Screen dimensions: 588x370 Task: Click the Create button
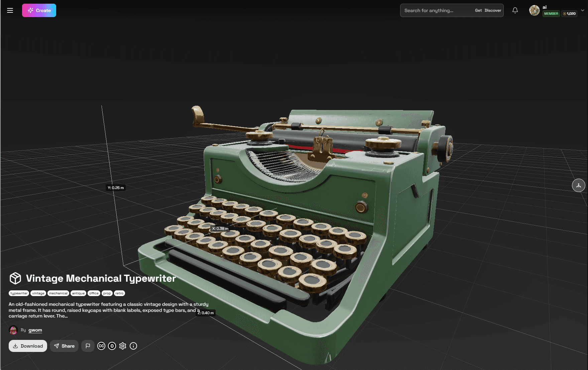[x=39, y=10]
